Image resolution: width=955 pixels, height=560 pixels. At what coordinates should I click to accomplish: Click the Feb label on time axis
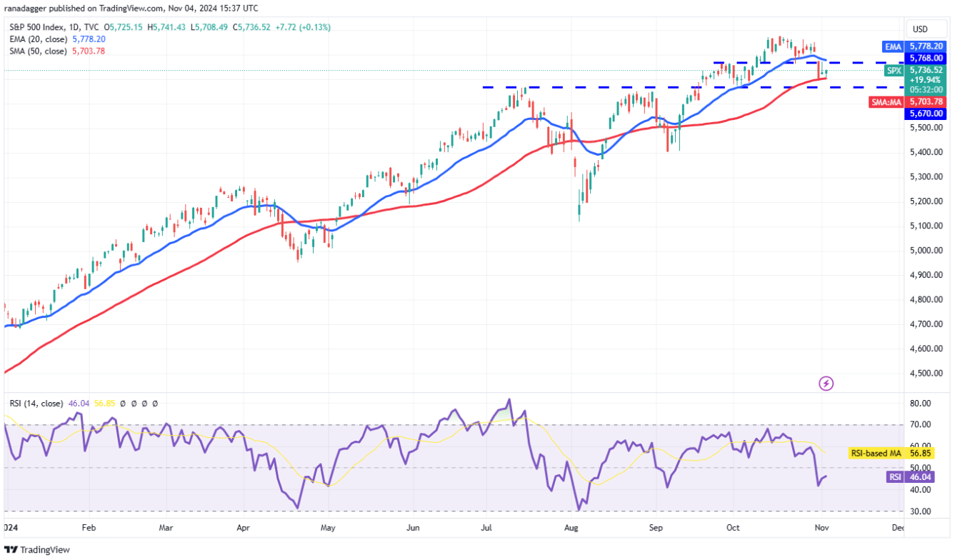click(x=89, y=529)
